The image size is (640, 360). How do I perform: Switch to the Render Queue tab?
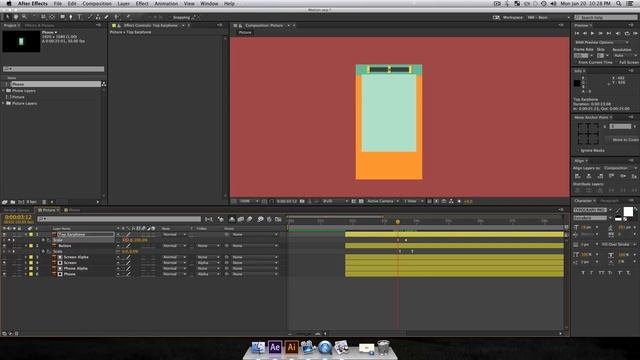[x=16, y=210]
